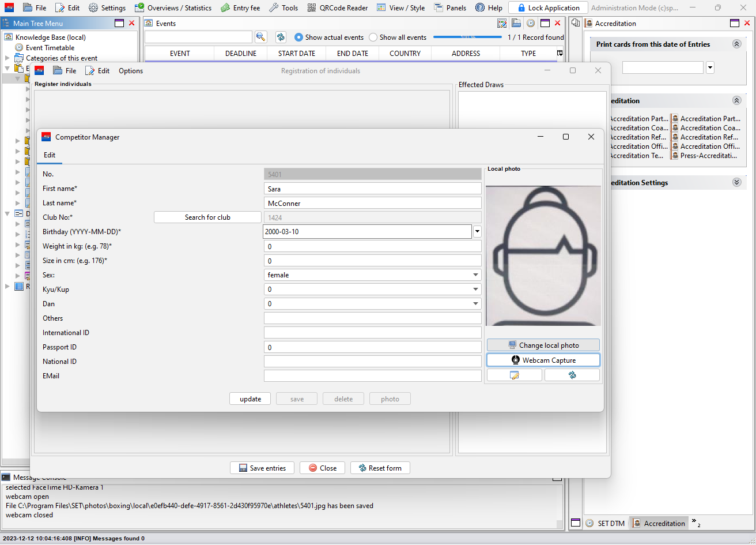
Task: Expand the Accreditation Settings section
Action: coord(736,182)
